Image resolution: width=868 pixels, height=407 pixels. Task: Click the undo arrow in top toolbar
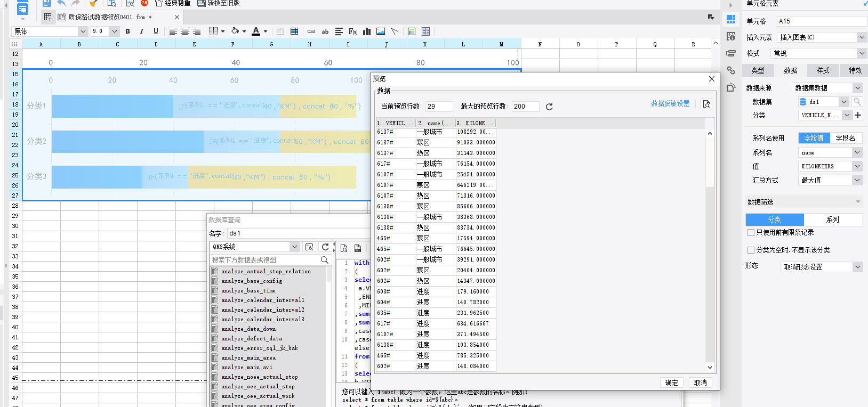[x=61, y=3]
